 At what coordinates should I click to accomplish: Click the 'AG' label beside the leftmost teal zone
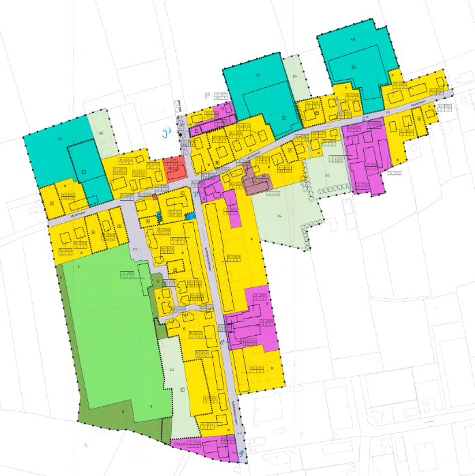101,133
